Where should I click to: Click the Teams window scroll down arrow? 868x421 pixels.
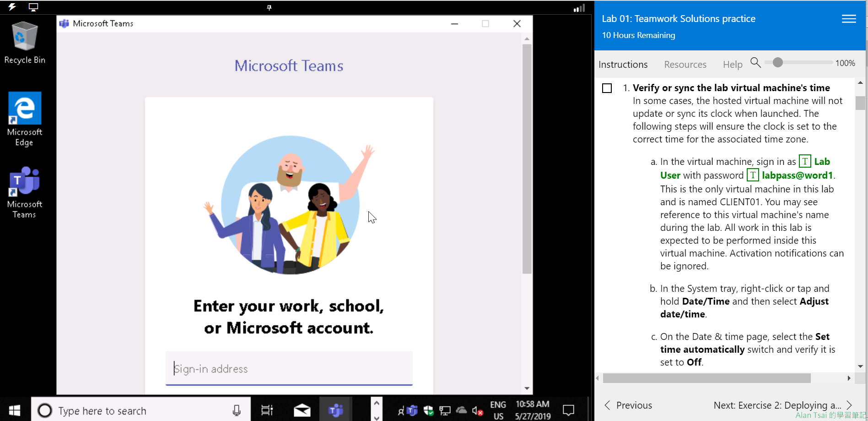pos(527,388)
